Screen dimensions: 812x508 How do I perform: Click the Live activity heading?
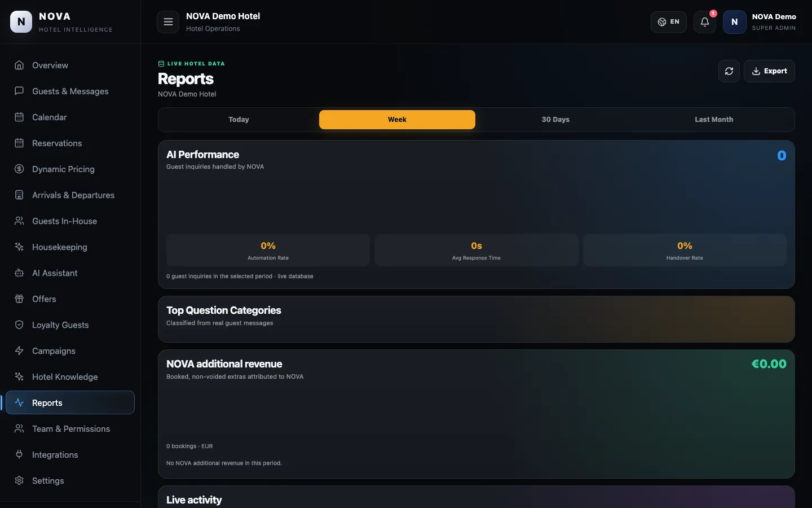tap(194, 500)
